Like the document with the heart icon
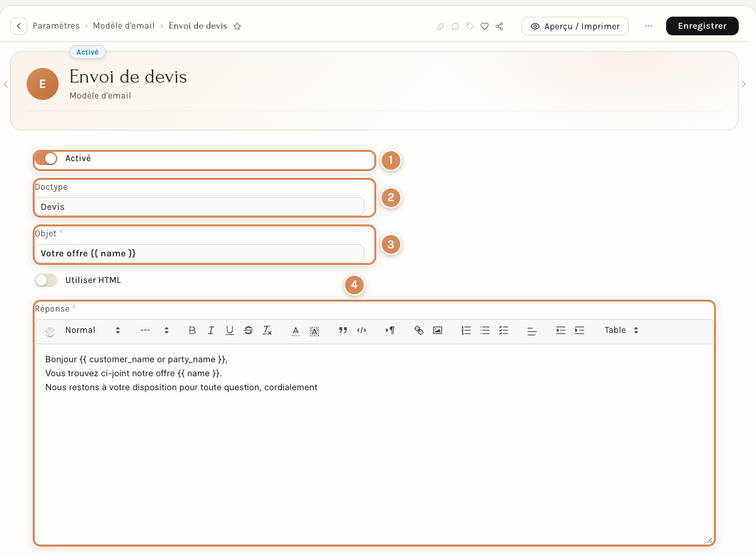Screen dimensions: 756x556 pos(484,27)
